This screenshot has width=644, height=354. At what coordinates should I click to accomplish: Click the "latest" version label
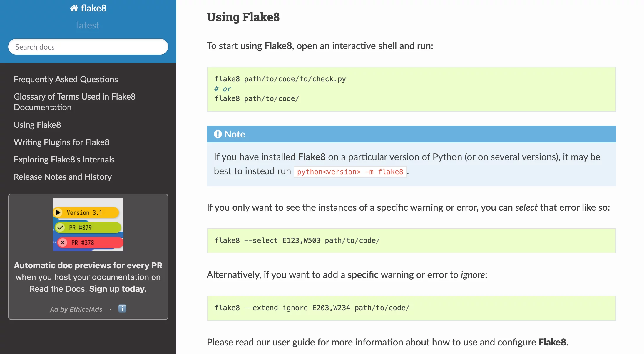(x=88, y=25)
